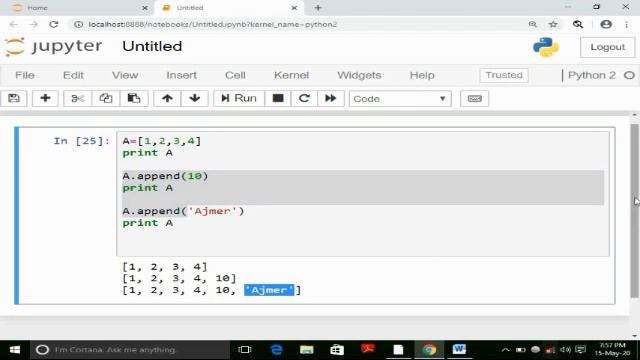Viewport: 640px width, 360px height.
Task: Click the line A.append(10) in the cell
Action: (165, 176)
